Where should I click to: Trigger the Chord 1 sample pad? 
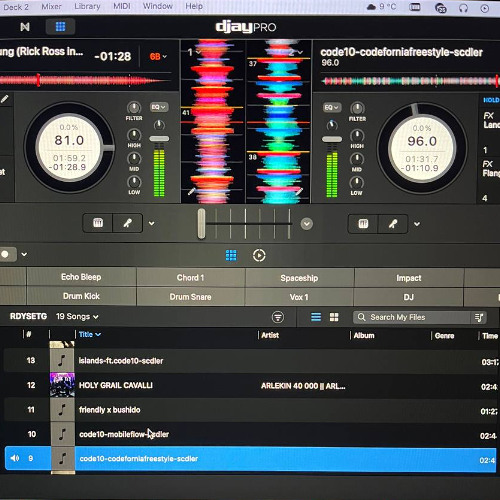coord(191,277)
